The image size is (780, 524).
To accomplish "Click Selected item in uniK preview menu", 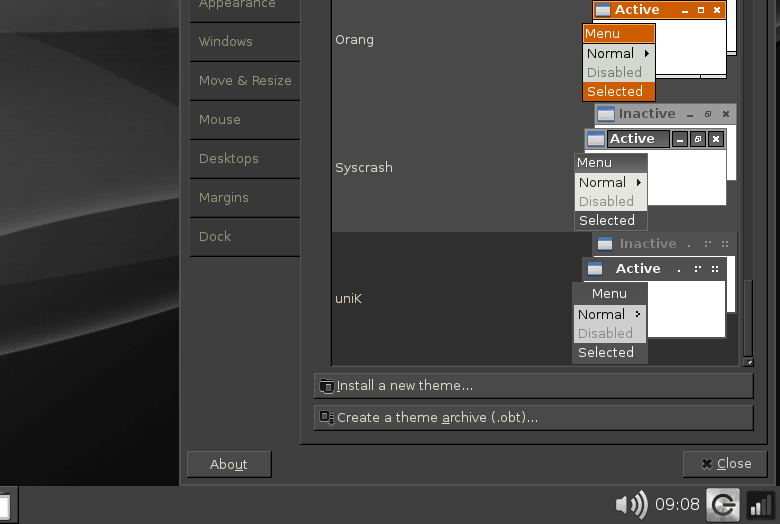I will point(610,352).
